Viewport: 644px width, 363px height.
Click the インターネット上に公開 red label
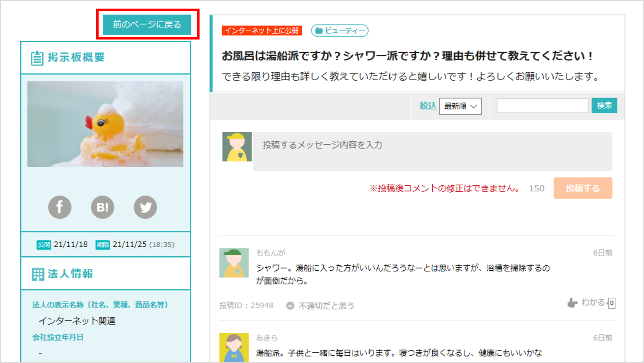262,31
